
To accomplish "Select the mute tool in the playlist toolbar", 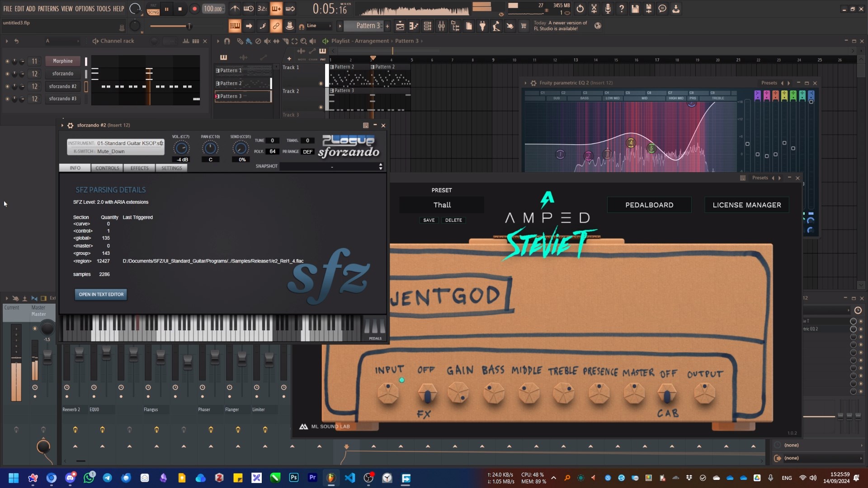I will (x=267, y=41).
